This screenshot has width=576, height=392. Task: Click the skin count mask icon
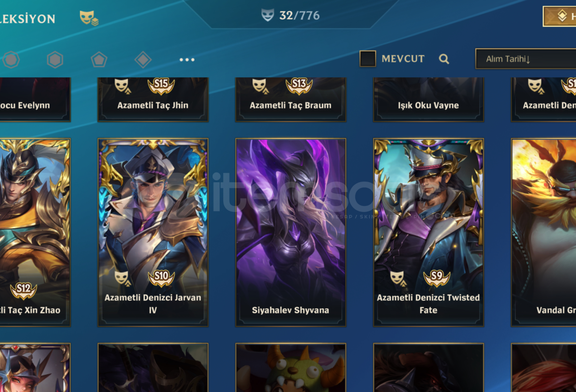(x=267, y=15)
